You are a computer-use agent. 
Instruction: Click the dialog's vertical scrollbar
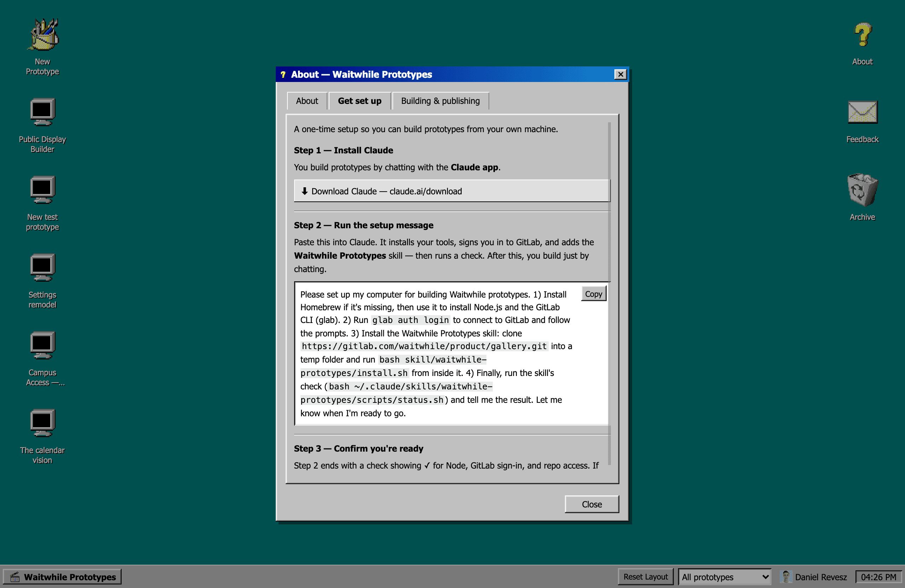coord(609,293)
